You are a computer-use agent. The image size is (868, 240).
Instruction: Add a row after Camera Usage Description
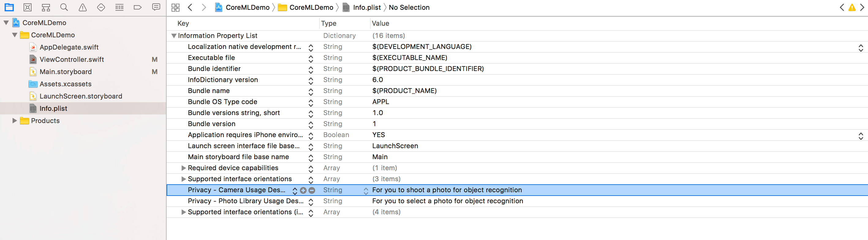pyautogui.click(x=303, y=190)
